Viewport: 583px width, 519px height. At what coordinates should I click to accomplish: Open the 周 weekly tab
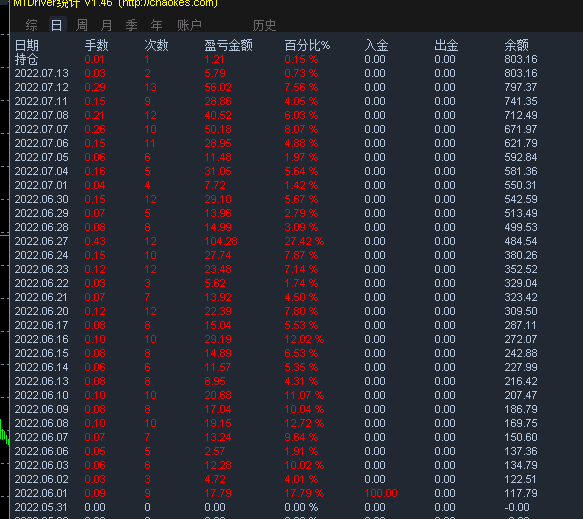click(81, 25)
